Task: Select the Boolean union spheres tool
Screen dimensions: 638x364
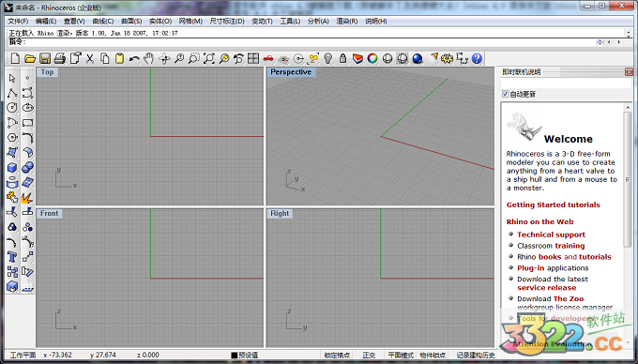Action: pyautogui.click(x=27, y=168)
